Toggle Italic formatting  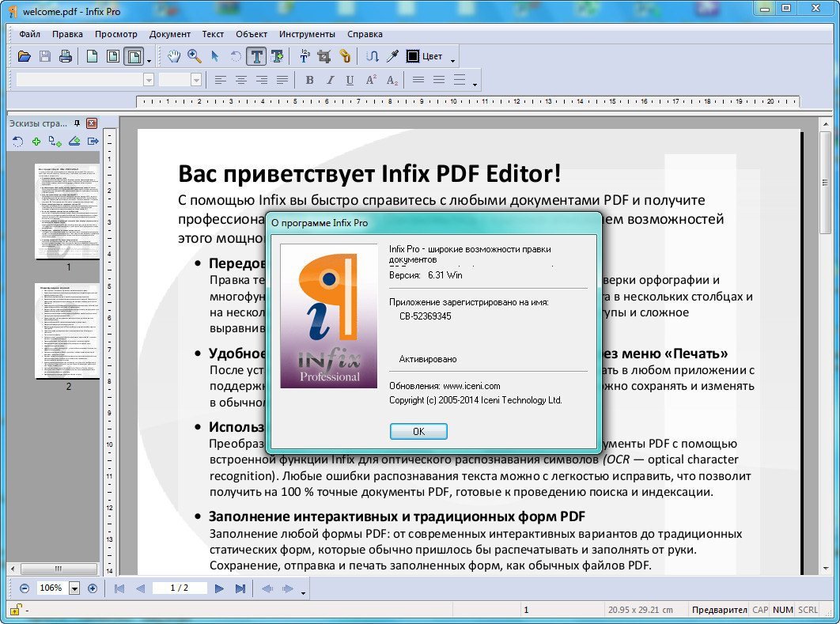click(330, 81)
